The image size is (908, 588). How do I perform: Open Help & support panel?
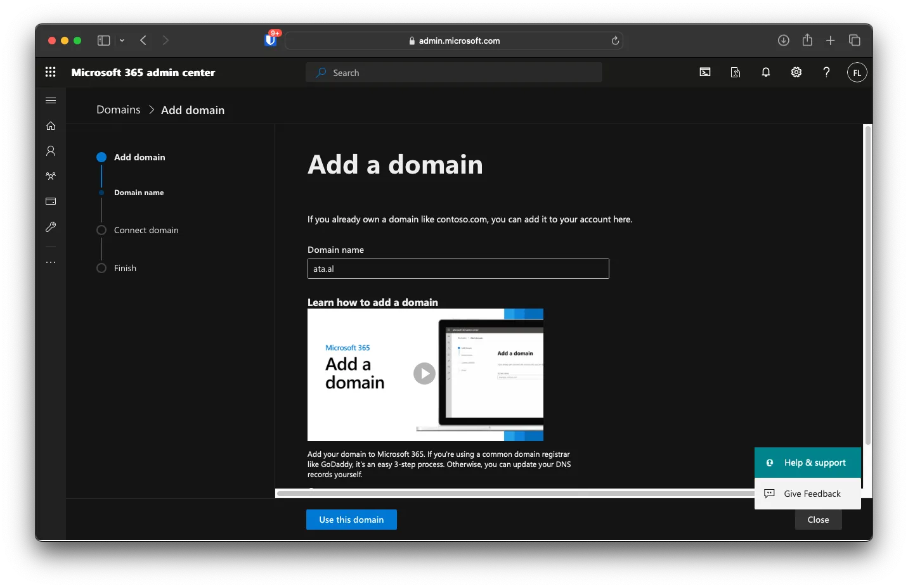click(808, 463)
